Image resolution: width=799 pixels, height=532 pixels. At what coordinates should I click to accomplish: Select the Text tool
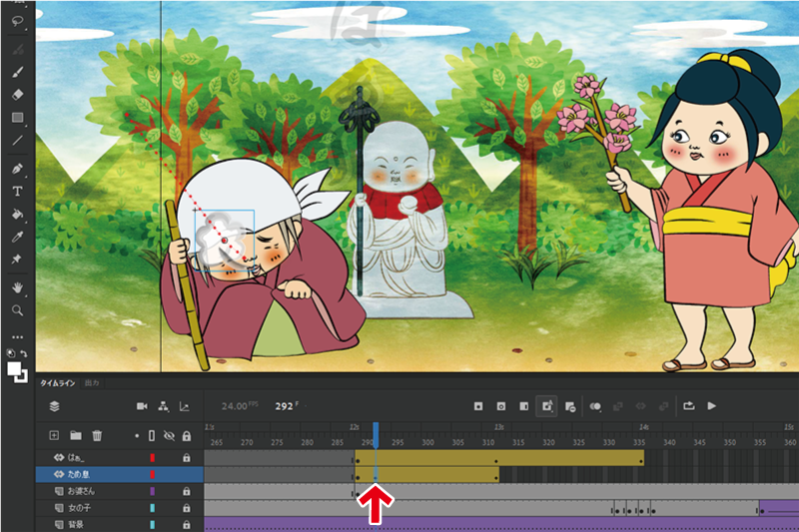tap(17, 191)
